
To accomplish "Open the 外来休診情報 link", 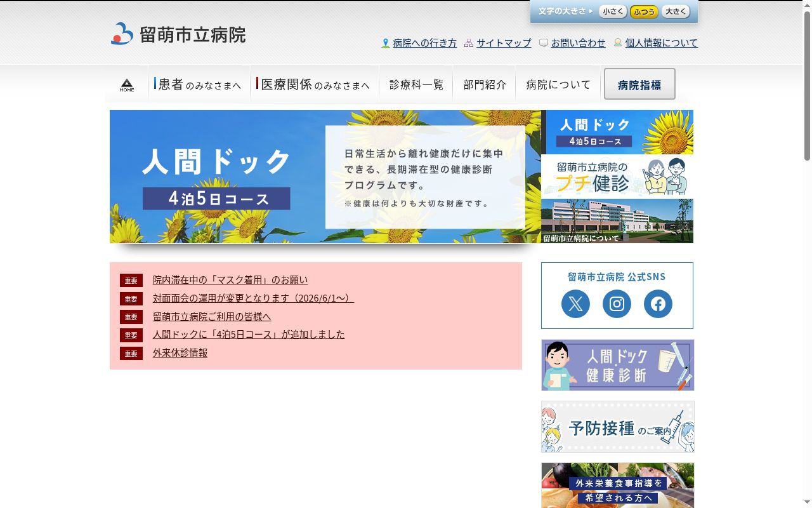I will [x=180, y=353].
